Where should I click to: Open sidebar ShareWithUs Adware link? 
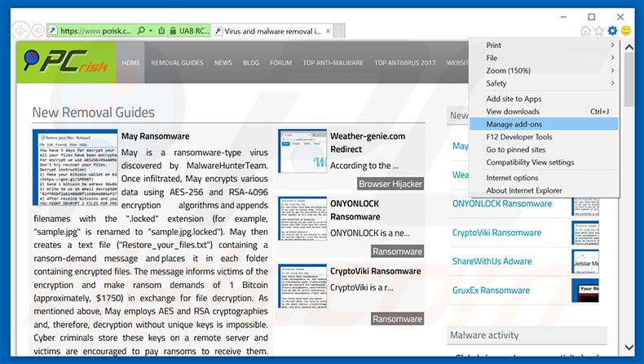(x=492, y=261)
